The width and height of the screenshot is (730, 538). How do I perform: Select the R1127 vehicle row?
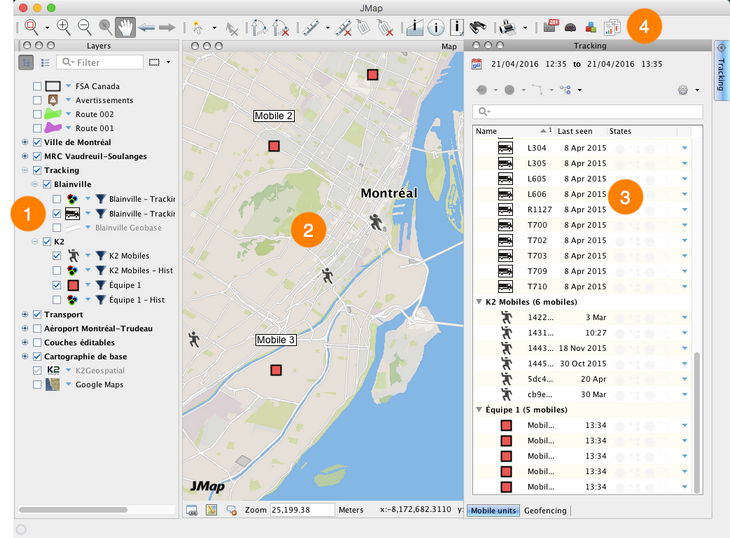582,209
